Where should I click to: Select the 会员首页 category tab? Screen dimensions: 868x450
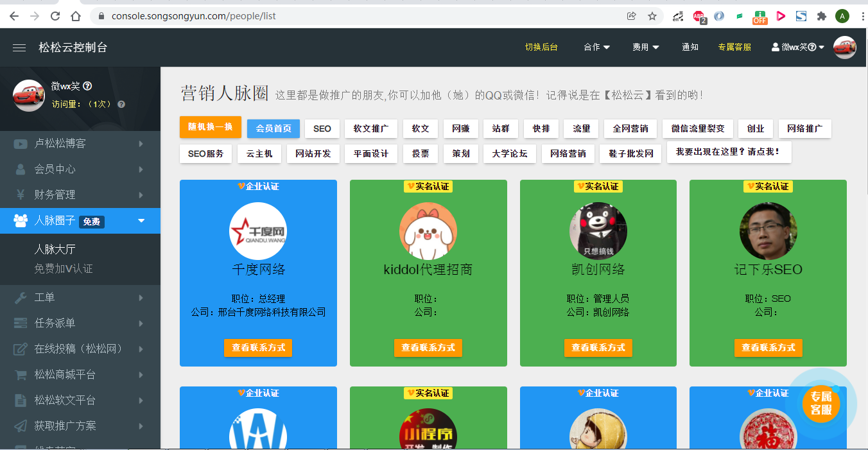(x=273, y=129)
